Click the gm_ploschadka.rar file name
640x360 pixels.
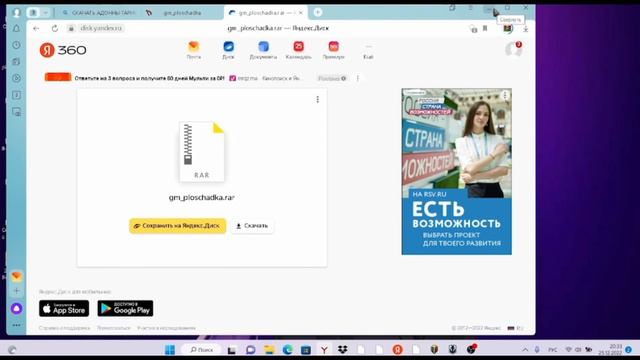point(202,197)
